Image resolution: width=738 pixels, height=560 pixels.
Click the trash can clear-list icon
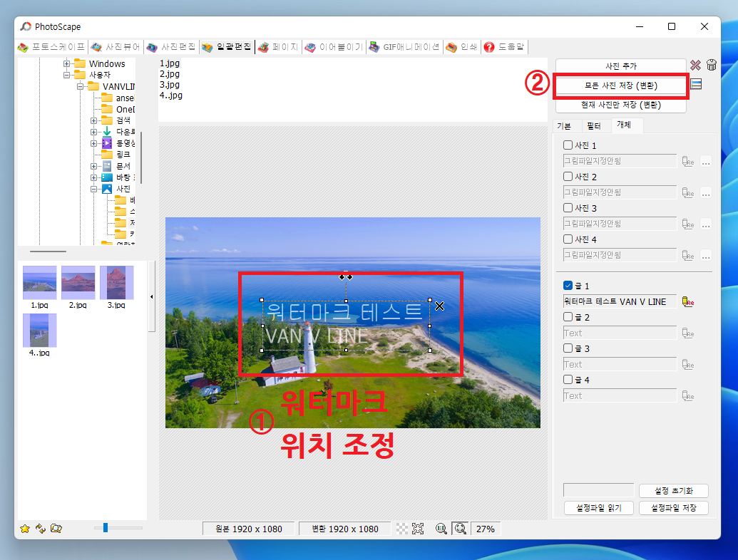pos(711,66)
